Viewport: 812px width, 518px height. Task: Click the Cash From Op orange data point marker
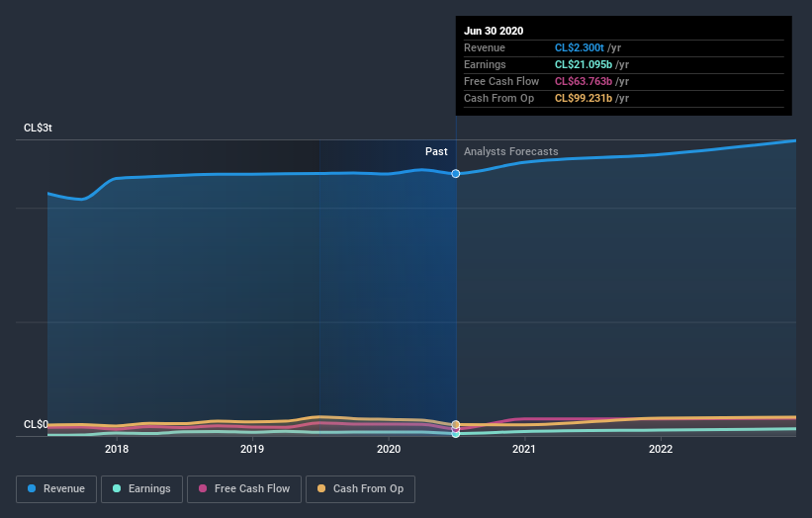click(x=456, y=424)
